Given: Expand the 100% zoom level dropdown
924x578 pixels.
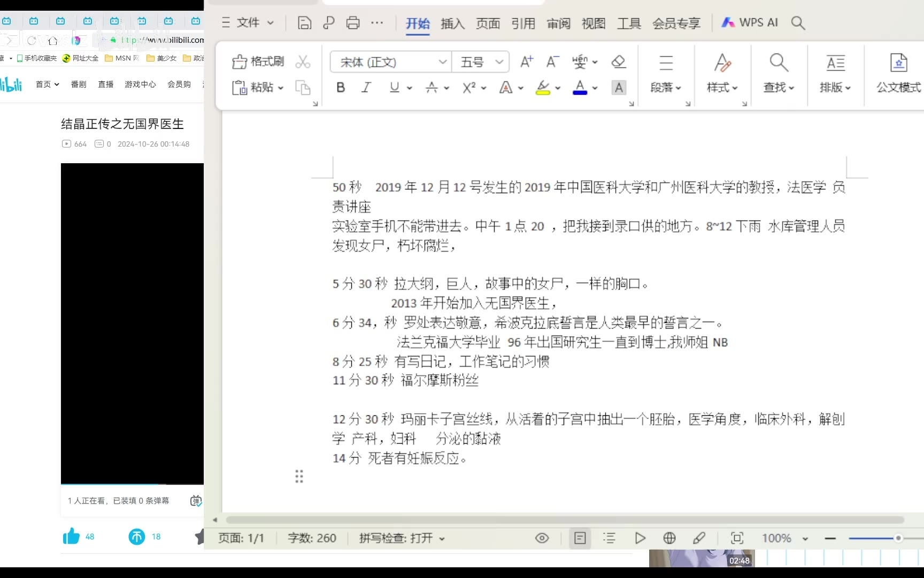Looking at the screenshot, I should (x=805, y=539).
